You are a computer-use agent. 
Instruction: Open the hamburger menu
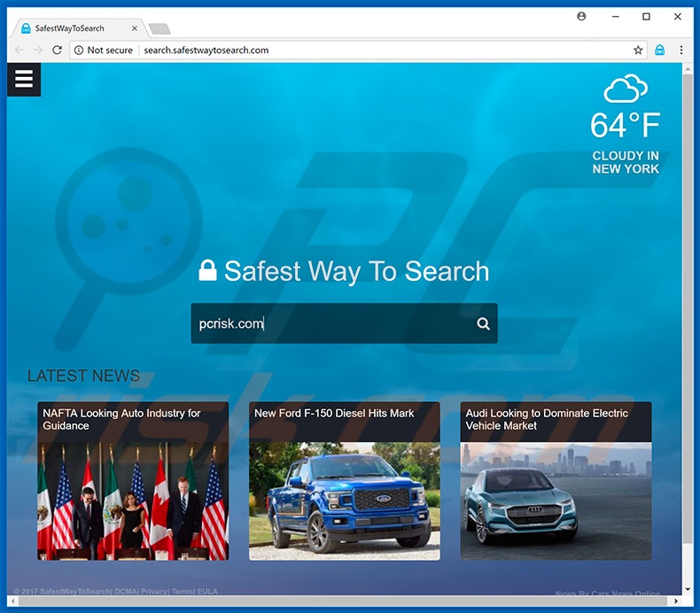(24, 80)
